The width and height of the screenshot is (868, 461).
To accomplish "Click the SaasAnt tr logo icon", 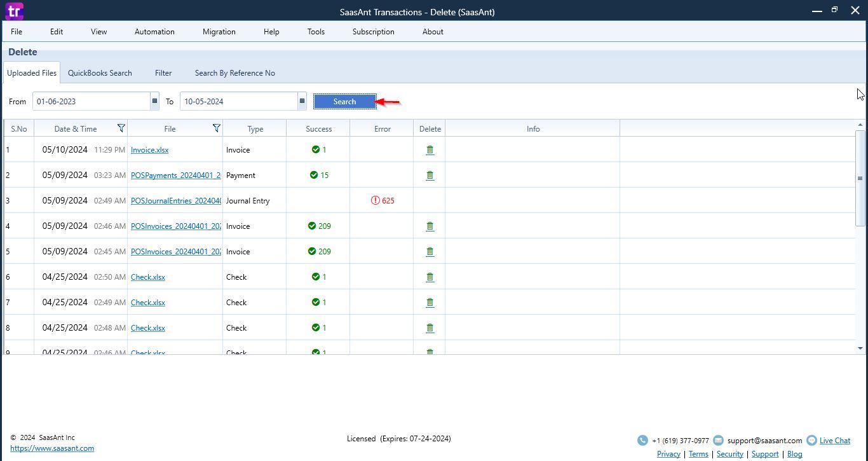I will (14, 11).
